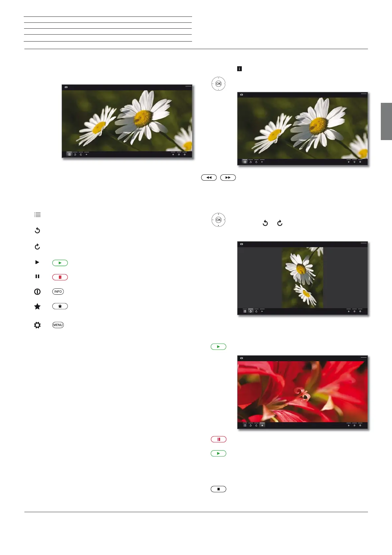
Task: Click the stop key with the black square
Action: click(218, 489)
